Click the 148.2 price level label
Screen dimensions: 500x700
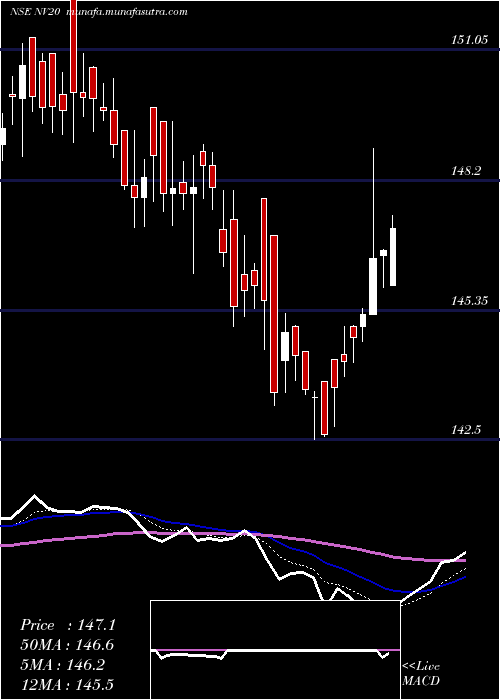466,170
